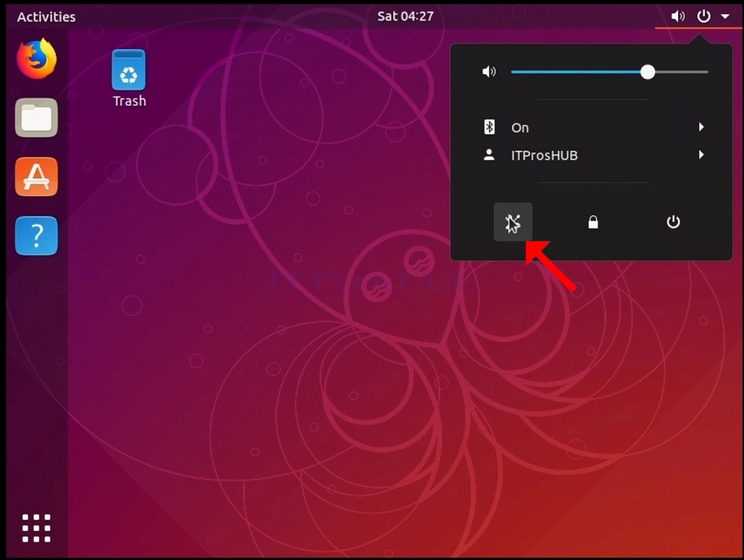Open the Activities overview
This screenshot has width=744, height=560.
(x=46, y=17)
